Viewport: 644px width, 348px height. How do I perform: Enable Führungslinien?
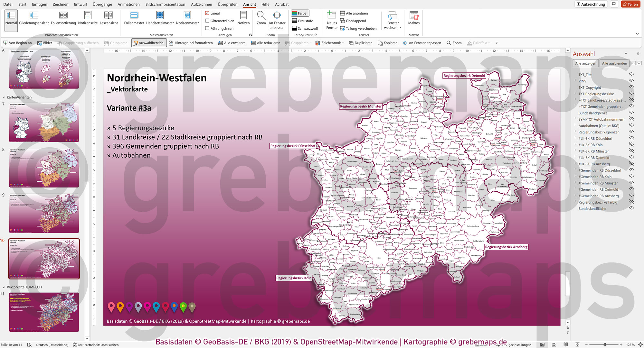207,28
